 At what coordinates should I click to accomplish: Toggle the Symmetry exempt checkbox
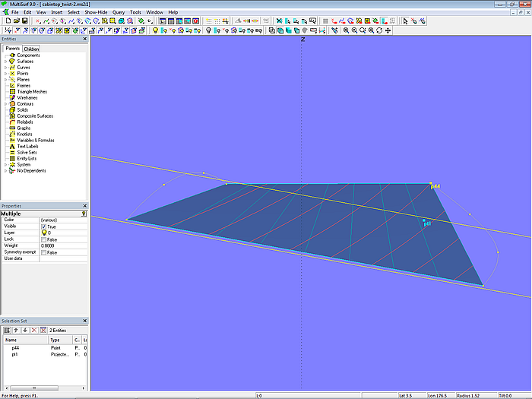click(43, 252)
